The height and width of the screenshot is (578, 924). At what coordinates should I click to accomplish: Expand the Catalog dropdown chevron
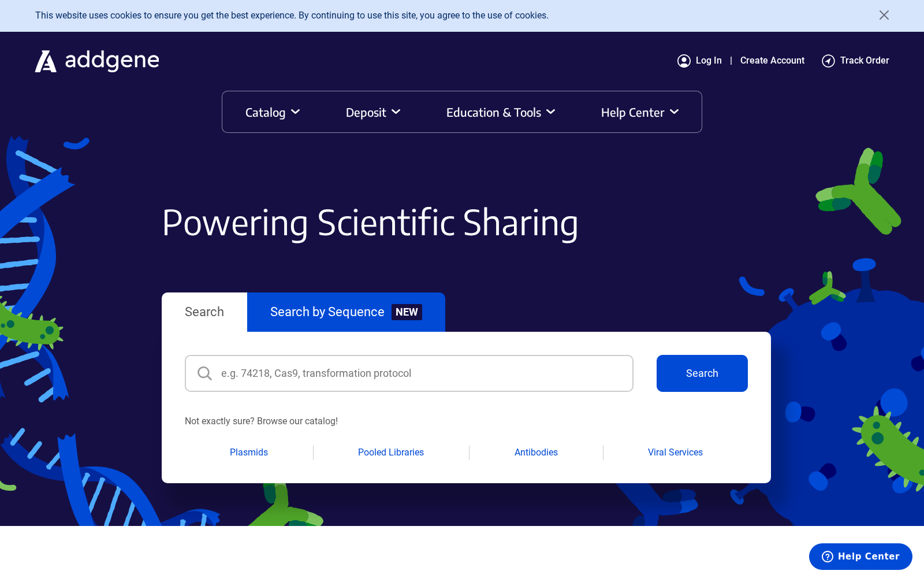(296, 112)
